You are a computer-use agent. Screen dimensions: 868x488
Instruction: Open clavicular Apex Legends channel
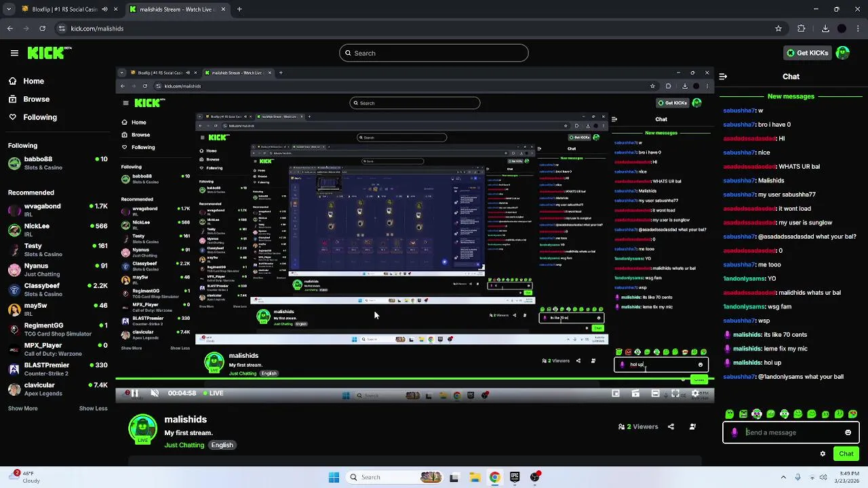(x=57, y=389)
